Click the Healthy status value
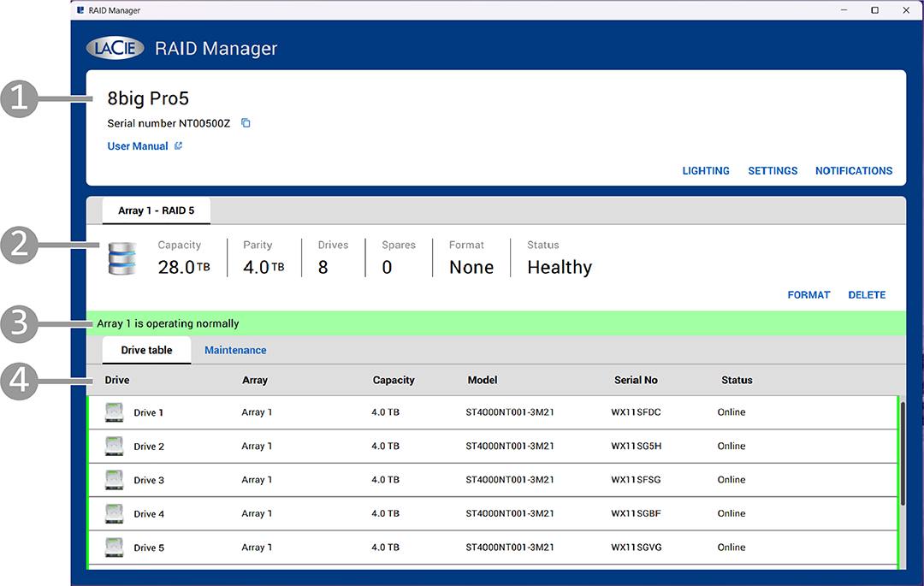The image size is (924, 586). click(560, 268)
